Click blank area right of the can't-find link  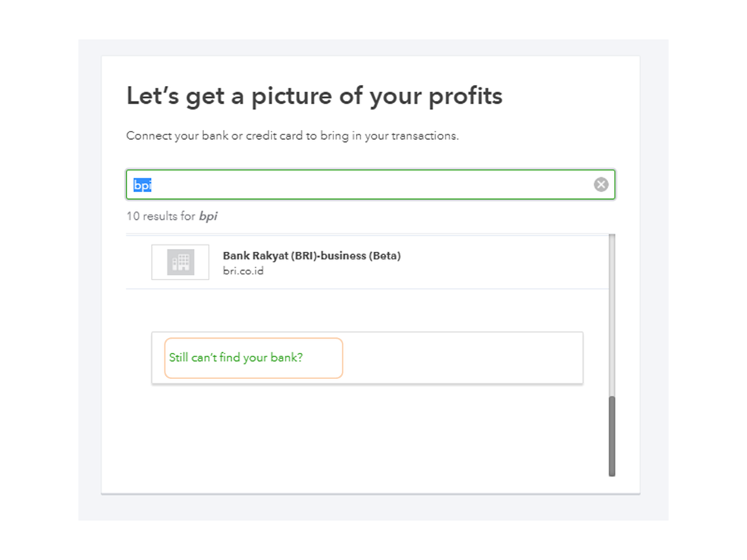(464, 357)
